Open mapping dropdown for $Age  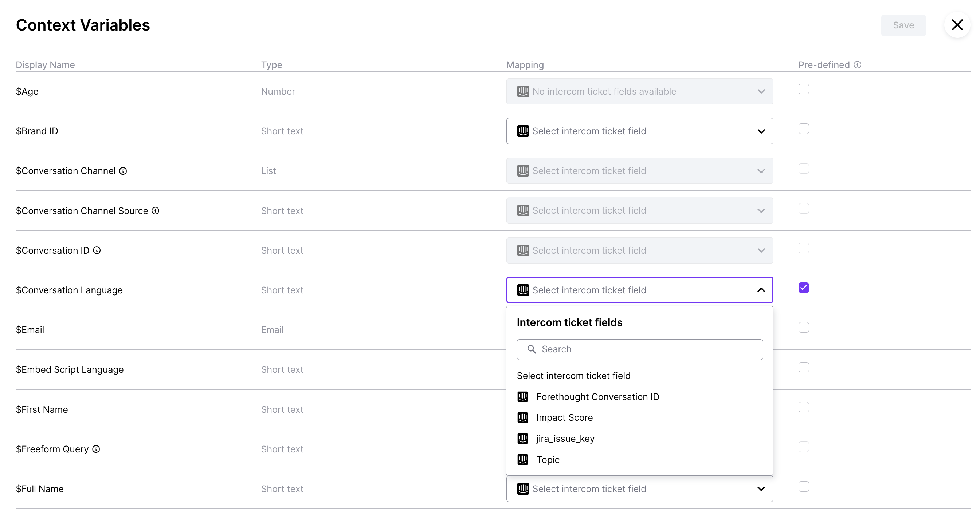(639, 91)
